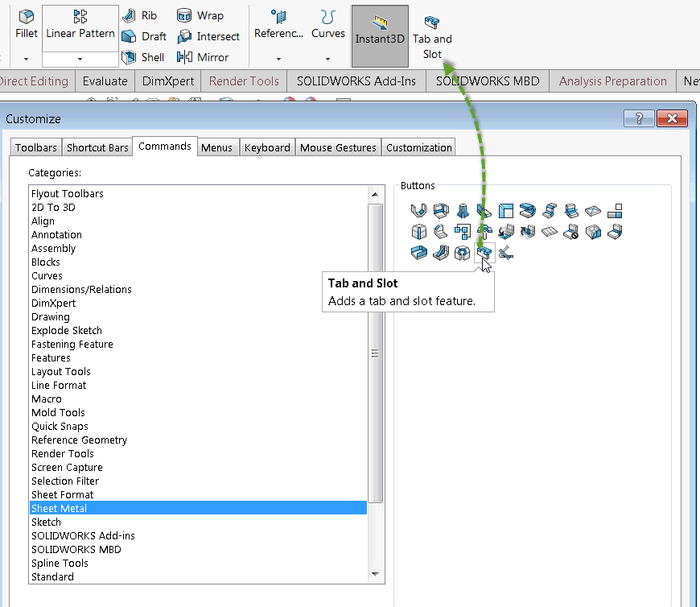The height and width of the screenshot is (607, 700).
Task: Click the Break Corner button icon
Action: tap(441, 232)
